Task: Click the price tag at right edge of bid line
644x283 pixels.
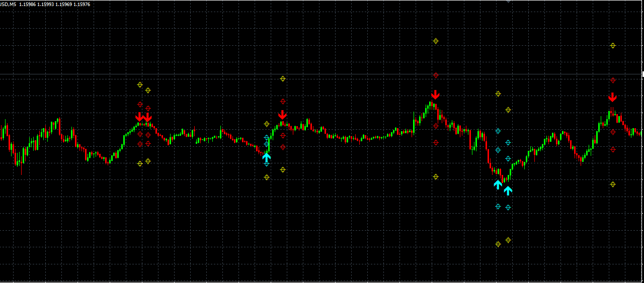Action: pos(642,74)
